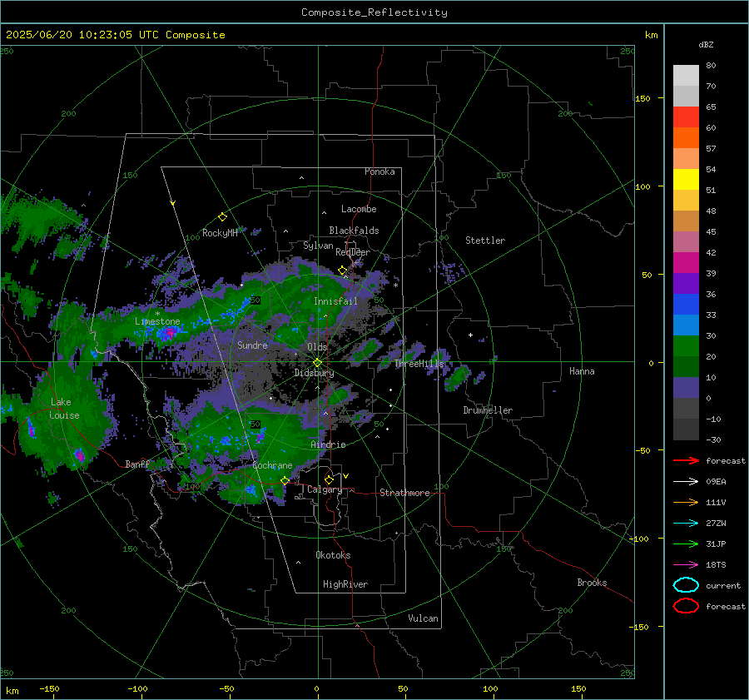The height and width of the screenshot is (700, 749).
Task: Select the orange 57-60 dBZ color swatch
Action: [x=686, y=138]
